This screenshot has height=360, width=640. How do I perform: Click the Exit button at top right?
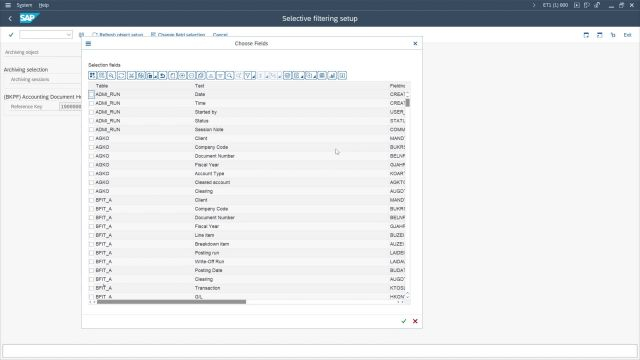[627, 35]
